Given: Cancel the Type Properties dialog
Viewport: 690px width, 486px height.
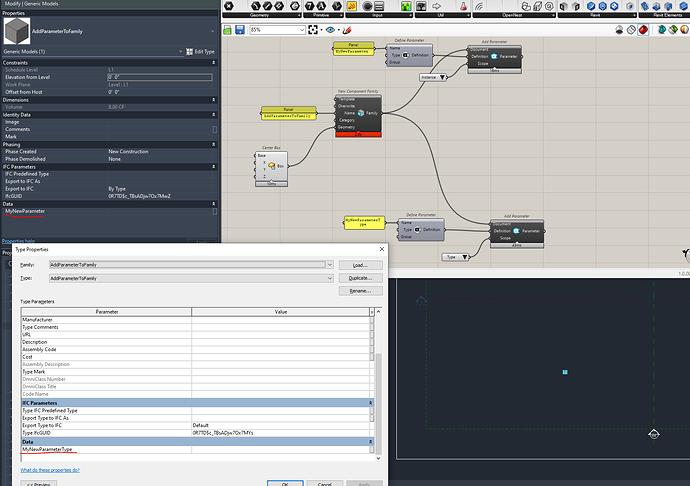Looking at the screenshot, I should pos(325,483).
